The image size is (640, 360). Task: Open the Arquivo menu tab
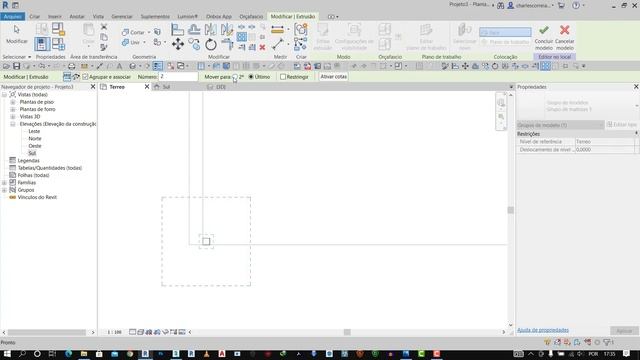(13, 16)
